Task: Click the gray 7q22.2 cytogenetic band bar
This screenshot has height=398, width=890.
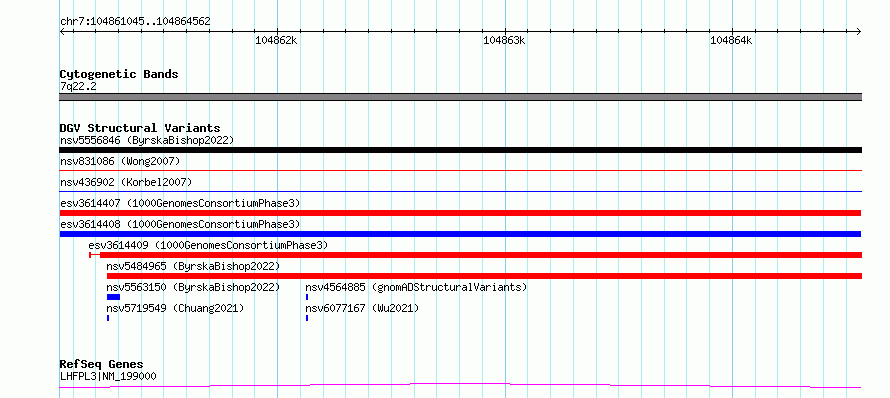Action: pos(460,97)
